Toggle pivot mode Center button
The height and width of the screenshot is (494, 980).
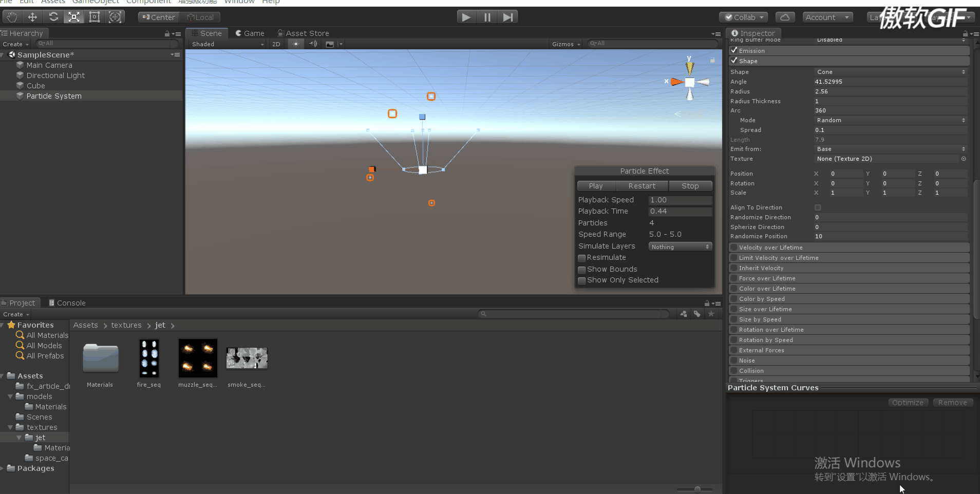click(159, 17)
